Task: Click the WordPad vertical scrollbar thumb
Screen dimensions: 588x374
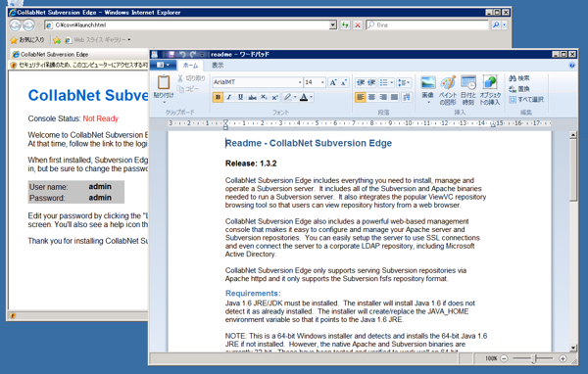Action: (x=572, y=170)
